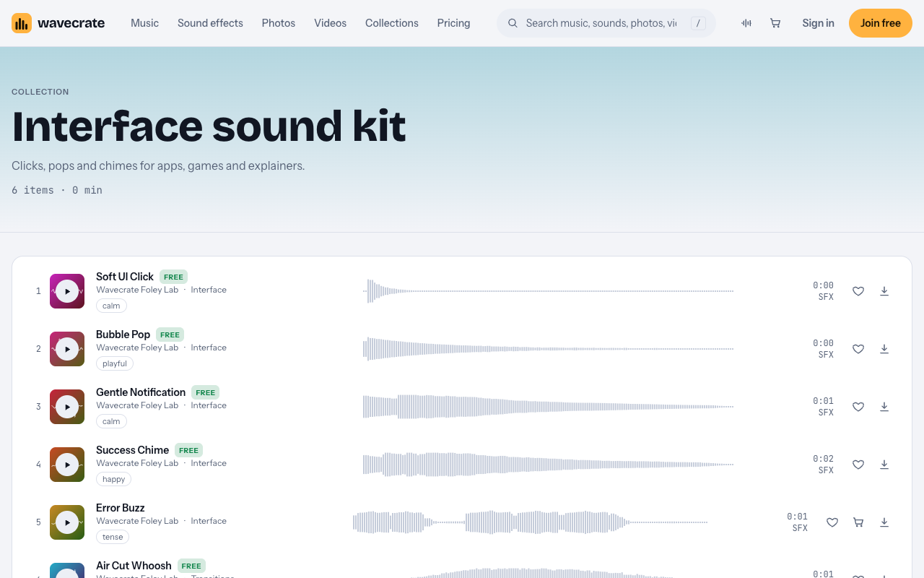Open Wavecrate Foley Lab under Bubble Pop
The height and width of the screenshot is (578, 924).
tap(137, 348)
